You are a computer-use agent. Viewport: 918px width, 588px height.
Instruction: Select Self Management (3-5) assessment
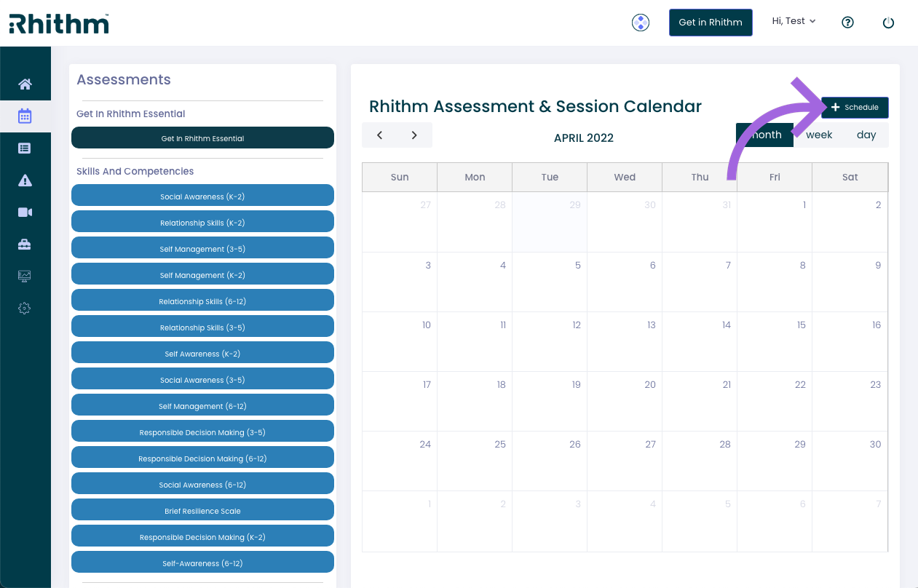click(202, 249)
